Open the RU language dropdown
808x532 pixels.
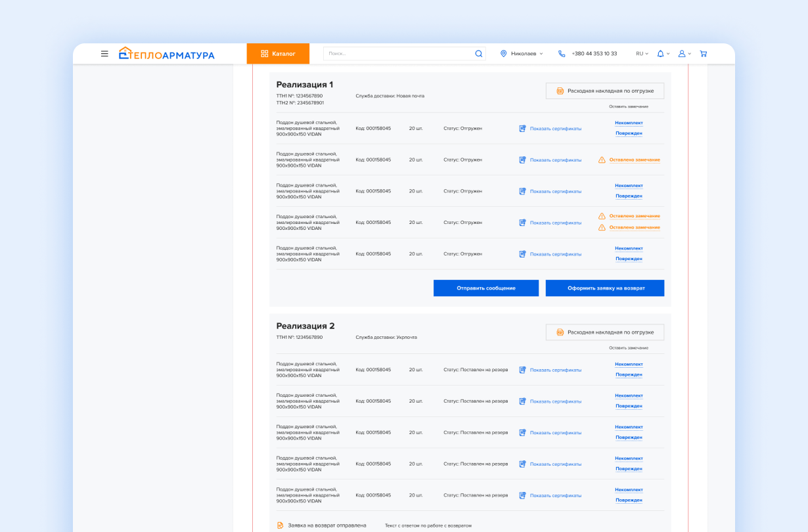click(x=642, y=54)
